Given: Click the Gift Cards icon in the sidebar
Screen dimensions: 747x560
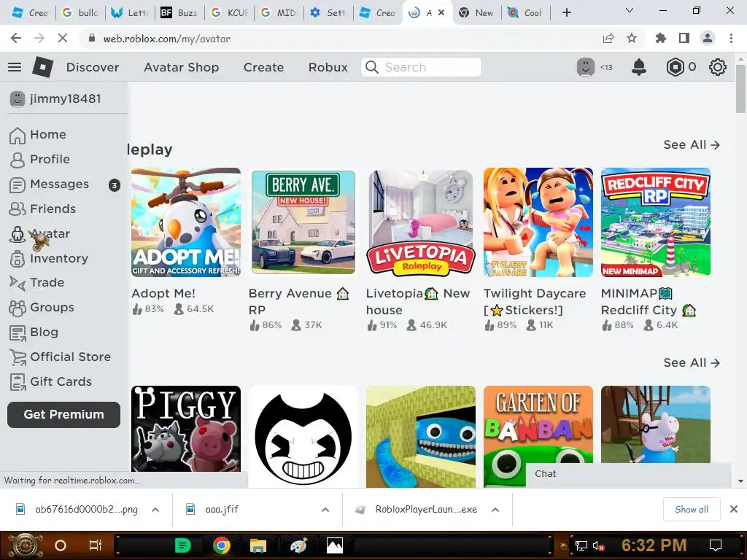Looking at the screenshot, I should pyautogui.click(x=18, y=382).
